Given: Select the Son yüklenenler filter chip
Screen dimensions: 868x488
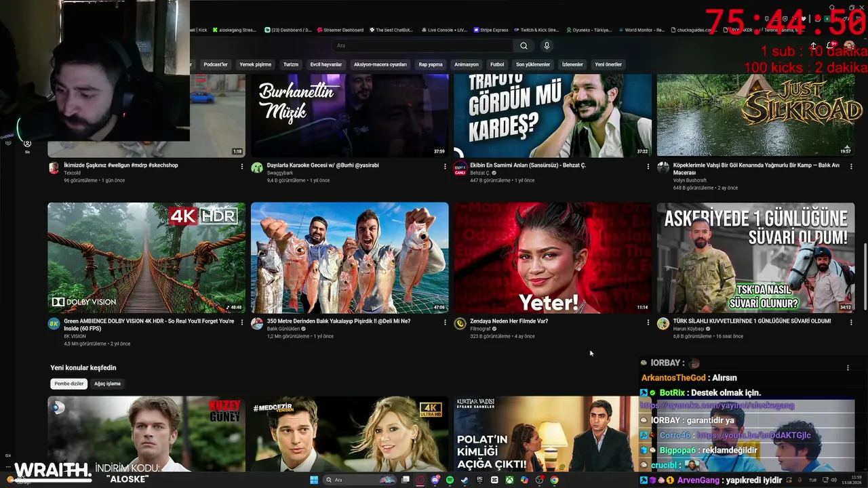Looking at the screenshot, I should (533, 64).
